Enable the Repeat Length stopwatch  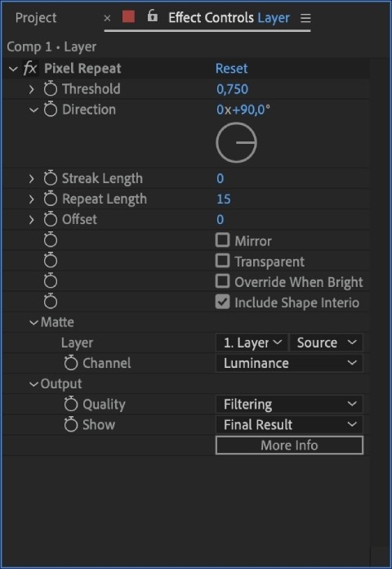51,199
